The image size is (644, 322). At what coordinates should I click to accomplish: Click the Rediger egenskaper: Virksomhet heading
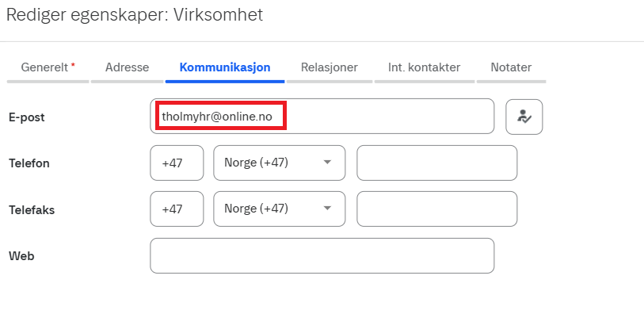(x=135, y=15)
